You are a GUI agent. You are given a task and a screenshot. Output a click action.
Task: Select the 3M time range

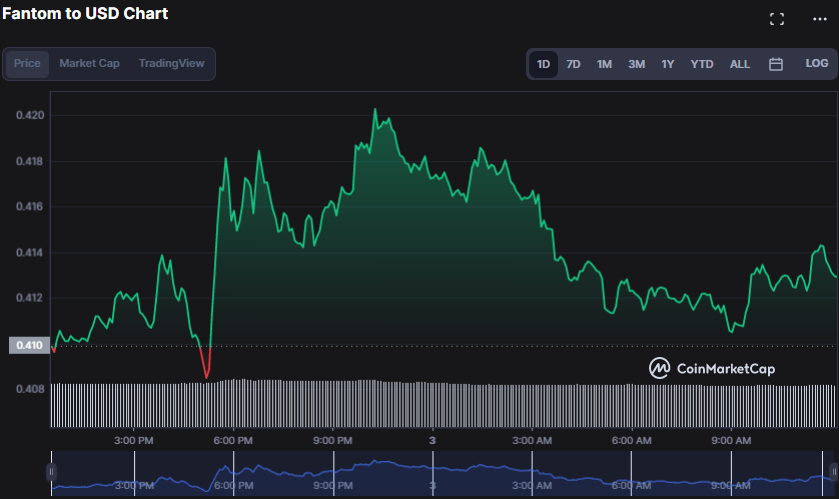[636, 64]
